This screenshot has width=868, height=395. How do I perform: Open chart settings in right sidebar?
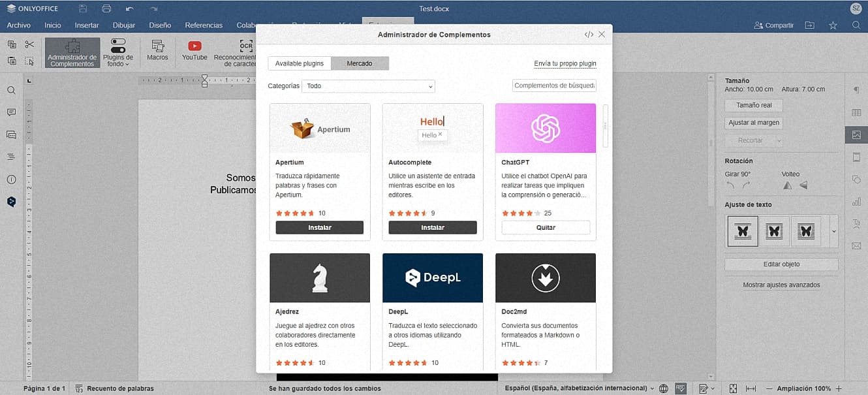[x=856, y=202]
